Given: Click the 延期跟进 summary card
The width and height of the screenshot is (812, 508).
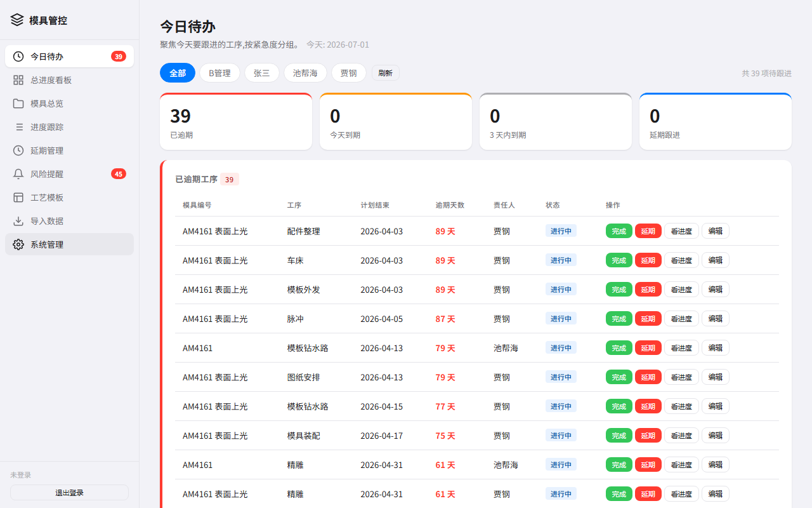Looking at the screenshot, I should point(716,121).
